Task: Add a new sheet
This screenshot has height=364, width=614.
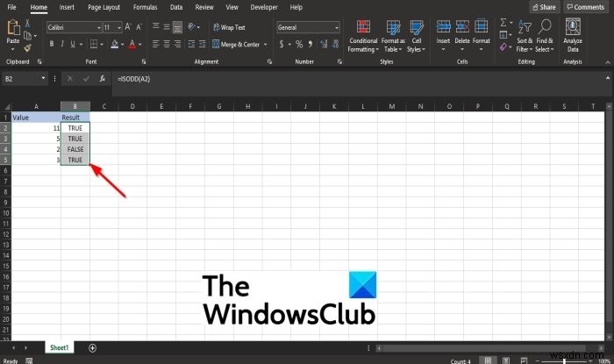Action: tap(92, 348)
